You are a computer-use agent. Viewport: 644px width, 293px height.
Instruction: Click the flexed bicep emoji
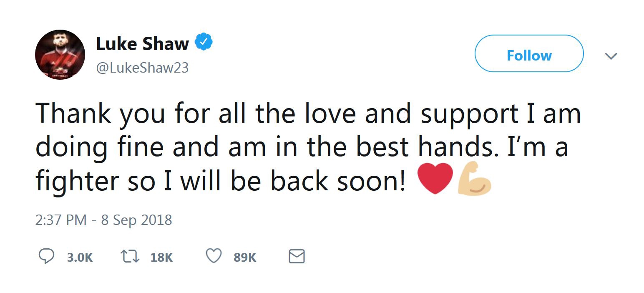coord(474,179)
